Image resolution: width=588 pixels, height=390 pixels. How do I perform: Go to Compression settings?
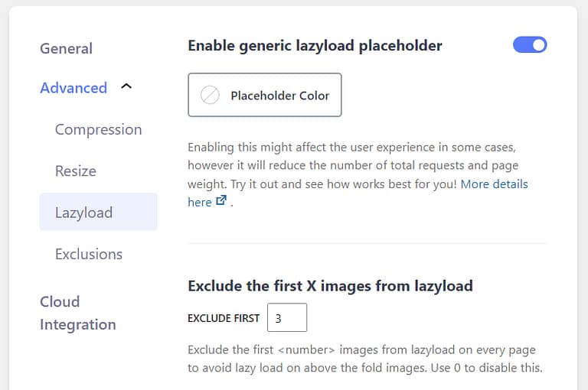coord(98,129)
